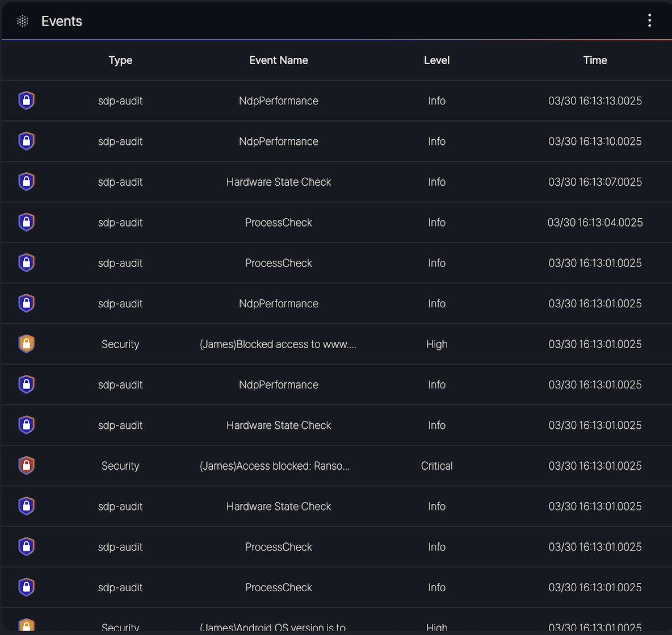Click orange shield icon beside Blocked access event
The image size is (672, 635).
click(x=27, y=344)
